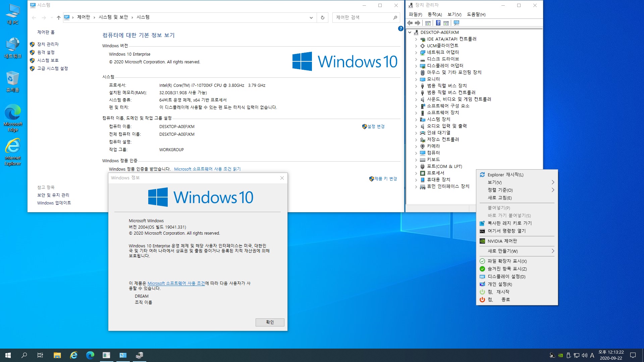The image size is (644, 362).
Task: Open 장치 관리자 link in sidebar
Action: pyautogui.click(x=48, y=44)
